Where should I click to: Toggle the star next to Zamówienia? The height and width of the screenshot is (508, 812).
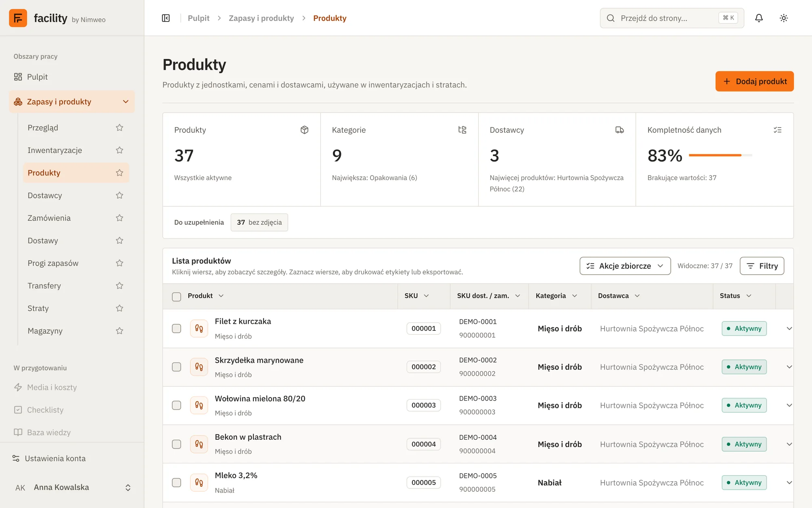coord(119,218)
